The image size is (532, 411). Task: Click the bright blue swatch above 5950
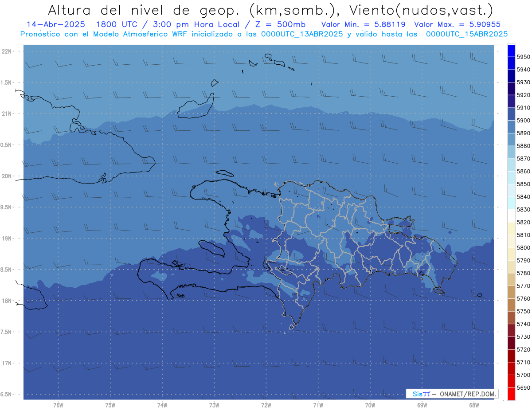(511, 51)
